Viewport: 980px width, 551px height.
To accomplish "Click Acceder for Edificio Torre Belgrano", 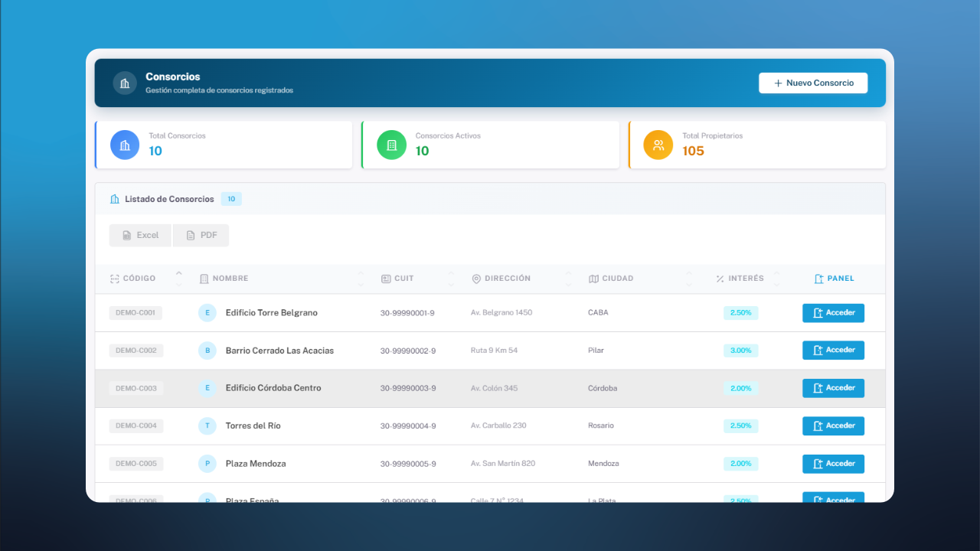I will click(833, 312).
